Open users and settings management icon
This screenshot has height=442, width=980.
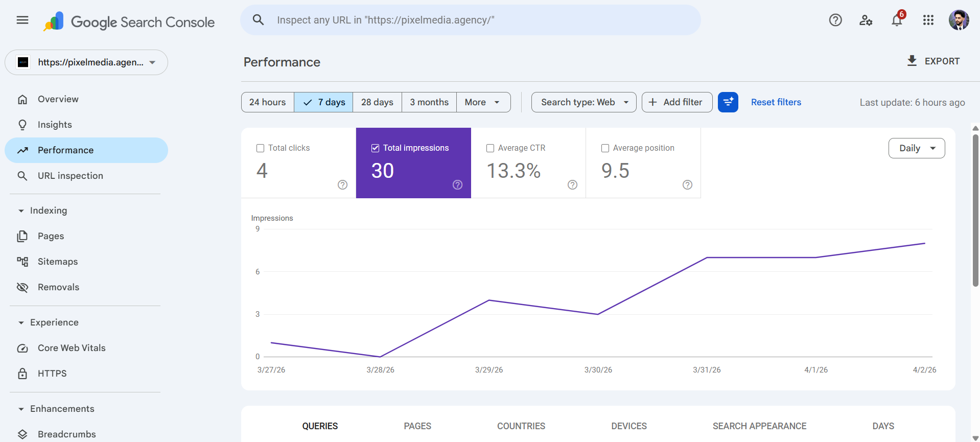(866, 20)
